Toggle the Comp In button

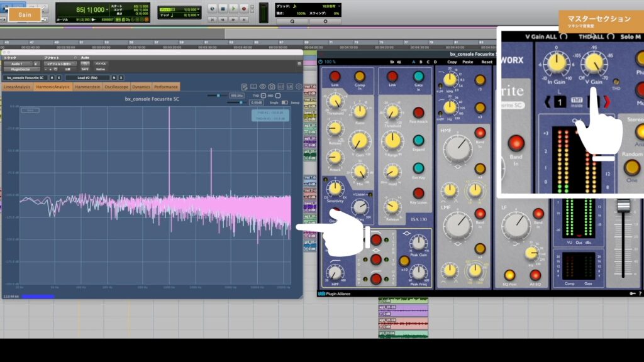359,76
